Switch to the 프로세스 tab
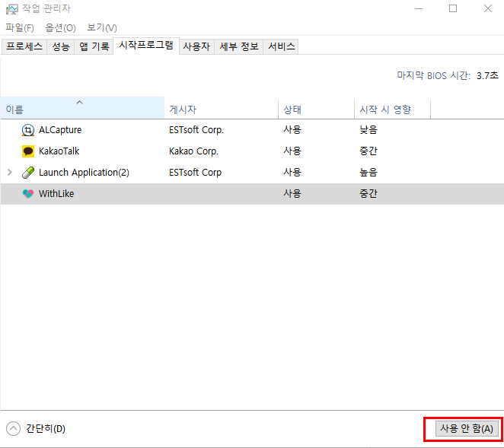504x448 pixels. [x=24, y=46]
